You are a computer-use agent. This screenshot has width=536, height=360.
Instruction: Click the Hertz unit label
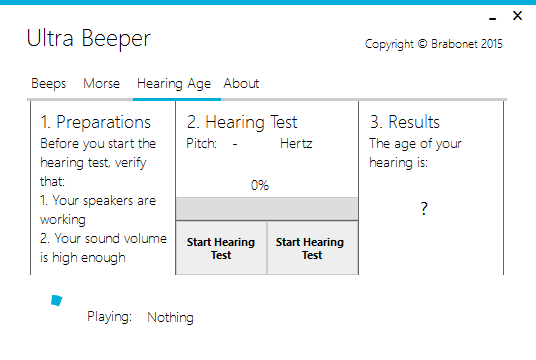296,144
